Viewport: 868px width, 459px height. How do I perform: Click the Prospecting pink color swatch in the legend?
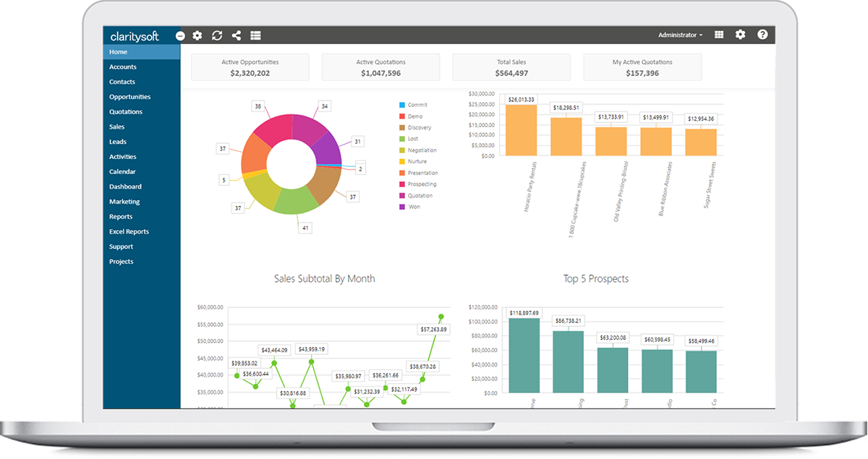tap(401, 184)
